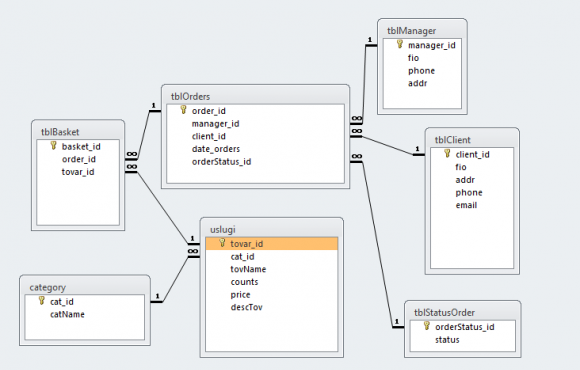Viewport: 580px width, 370px height.
Task: Select the tblOrders table title bar
Action: pyautogui.click(x=255, y=96)
